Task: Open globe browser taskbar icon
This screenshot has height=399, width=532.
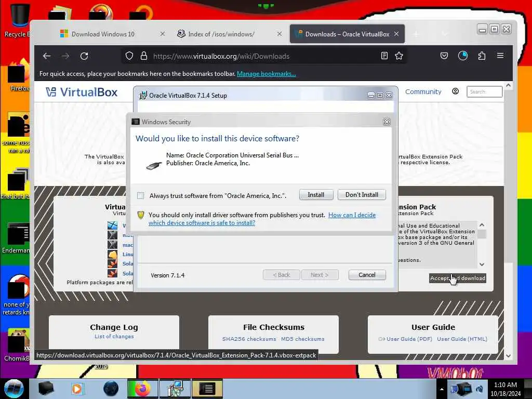Action: (111, 389)
